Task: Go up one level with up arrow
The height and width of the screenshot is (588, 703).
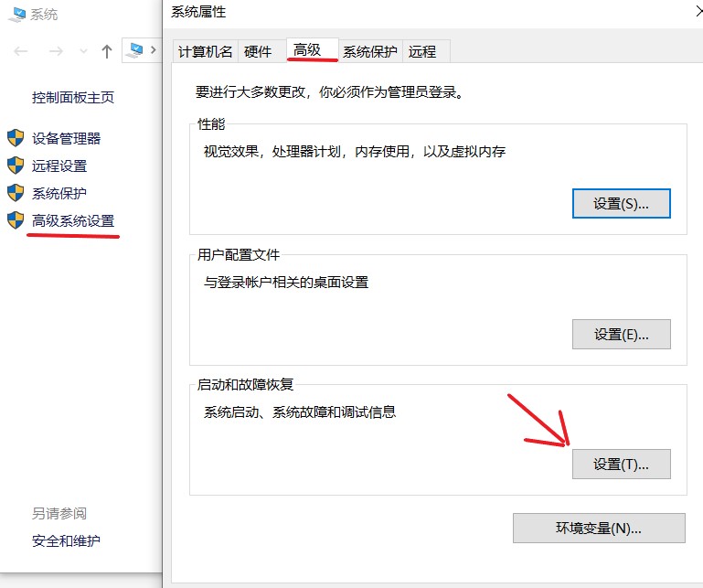Action: tap(107, 51)
